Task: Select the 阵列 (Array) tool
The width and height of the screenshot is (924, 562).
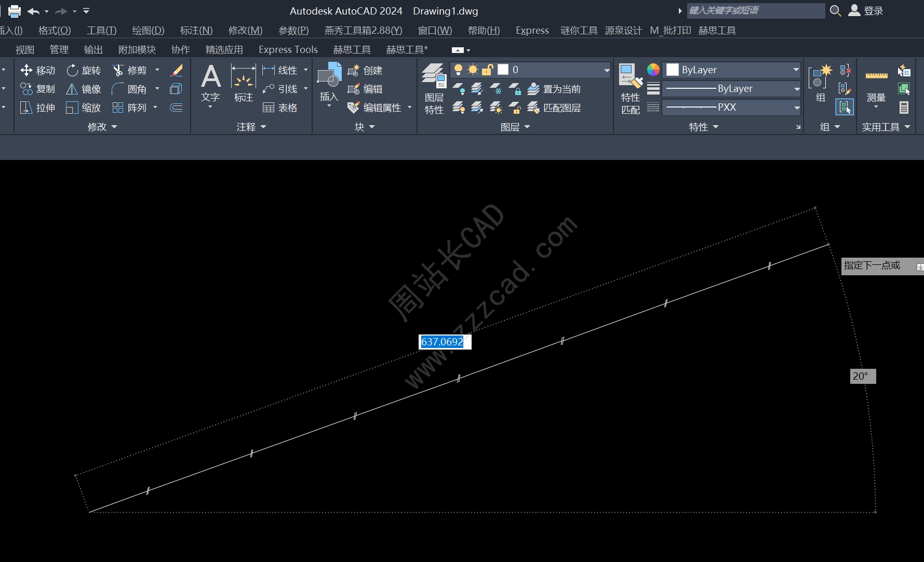Action: (x=130, y=108)
